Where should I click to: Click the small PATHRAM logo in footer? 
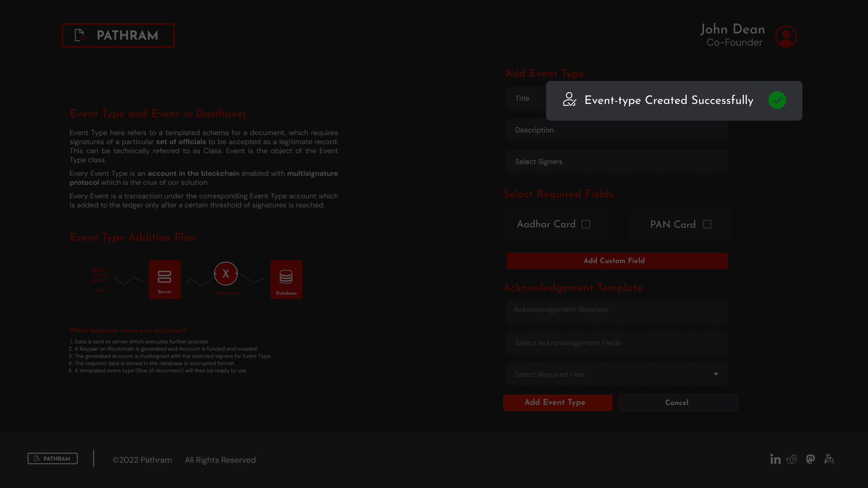click(x=52, y=459)
